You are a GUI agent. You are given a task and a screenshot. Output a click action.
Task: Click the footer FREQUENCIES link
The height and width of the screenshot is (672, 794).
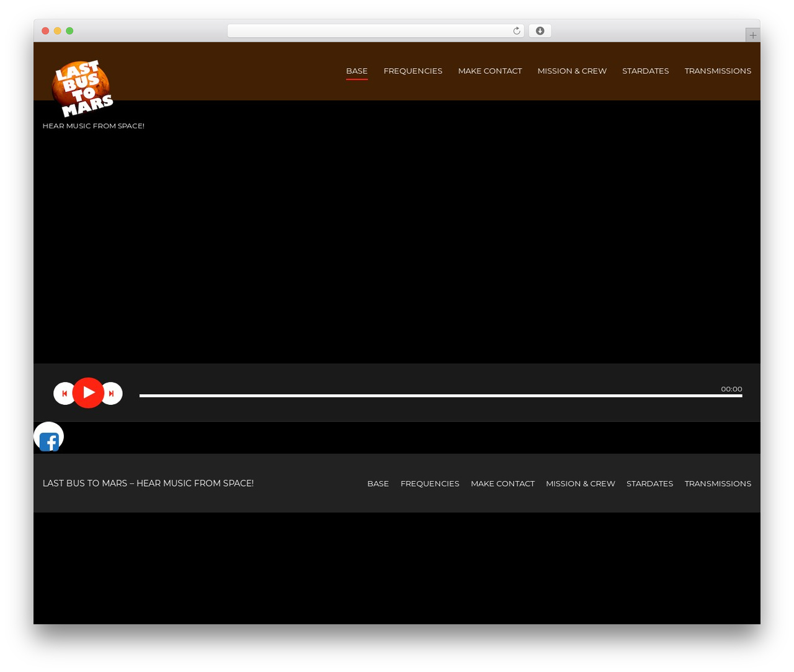430,484
